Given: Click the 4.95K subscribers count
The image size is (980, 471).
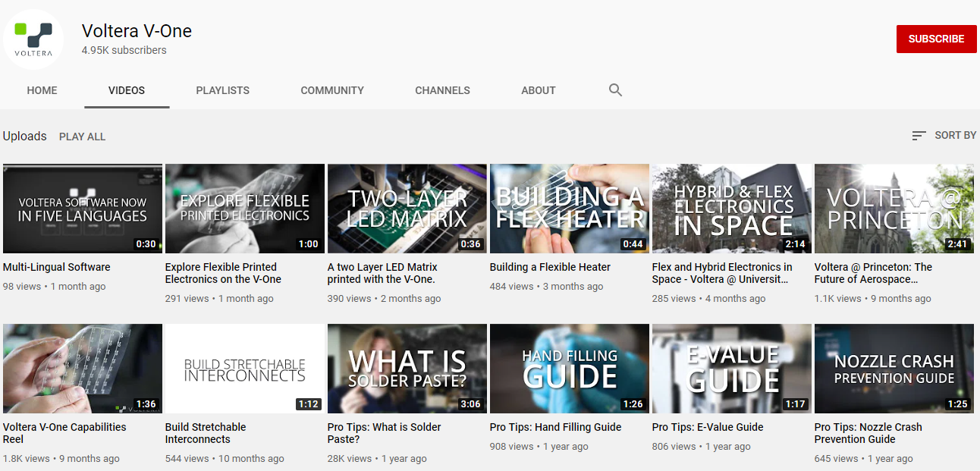Looking at the screenshot, I should 124,50.
